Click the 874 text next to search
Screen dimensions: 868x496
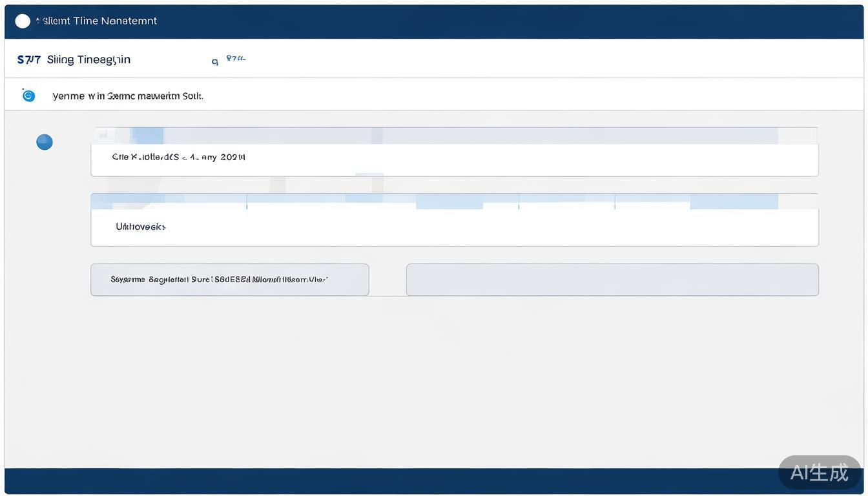click(x=236, y=59)
